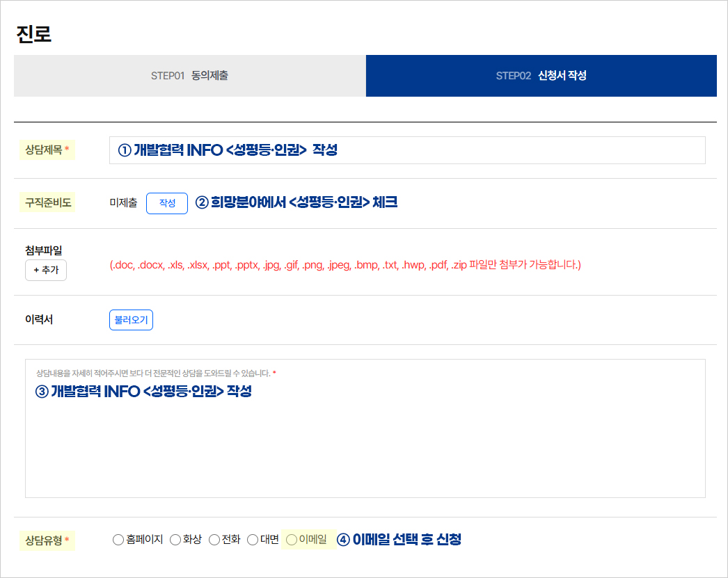Focus the 상담내용 text area
The width and height of the screenshot is (728, 578).
pos(365,428)
